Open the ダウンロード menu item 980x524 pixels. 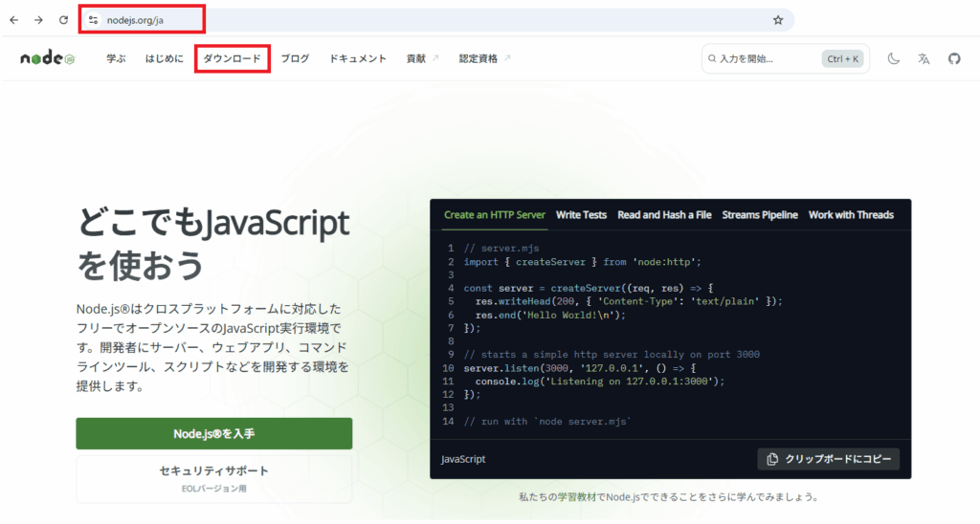click(x=232, y=58)
